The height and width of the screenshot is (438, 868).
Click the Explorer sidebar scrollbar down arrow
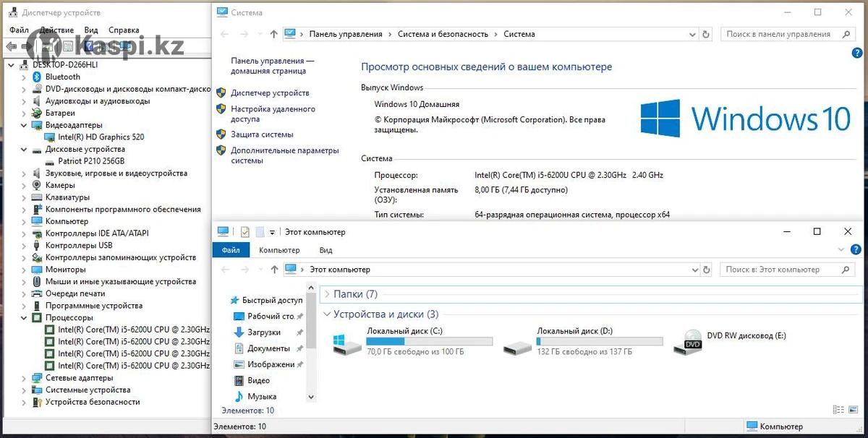tap(311, 397)
